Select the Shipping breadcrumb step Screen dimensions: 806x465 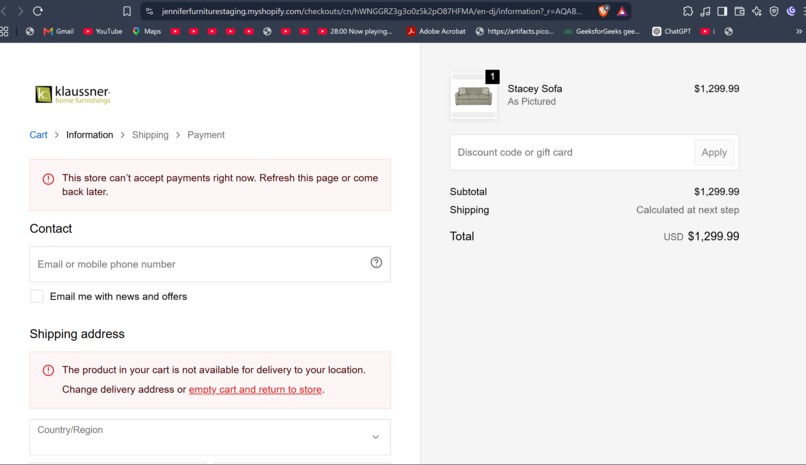(150, 135)
